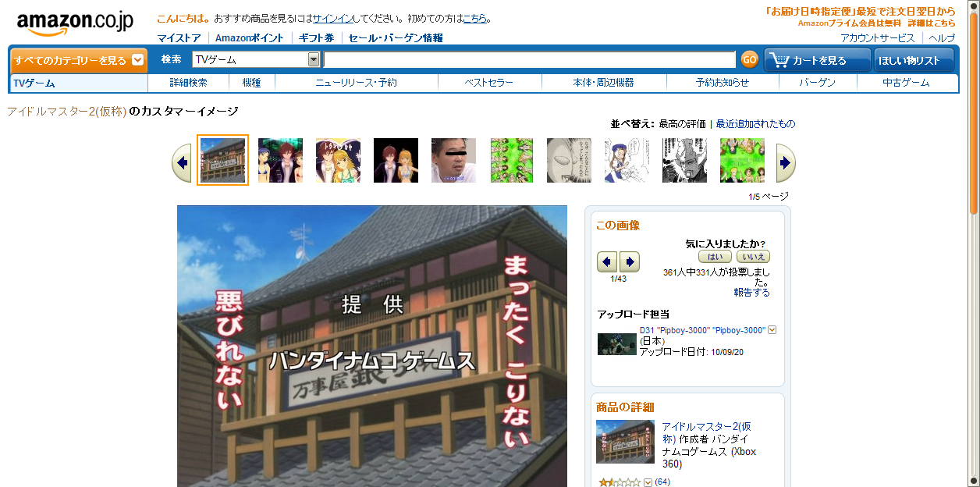980x487 pixels.
Task: Click the large main customer image
Action: pyautogui.click(x=371, y=346)
